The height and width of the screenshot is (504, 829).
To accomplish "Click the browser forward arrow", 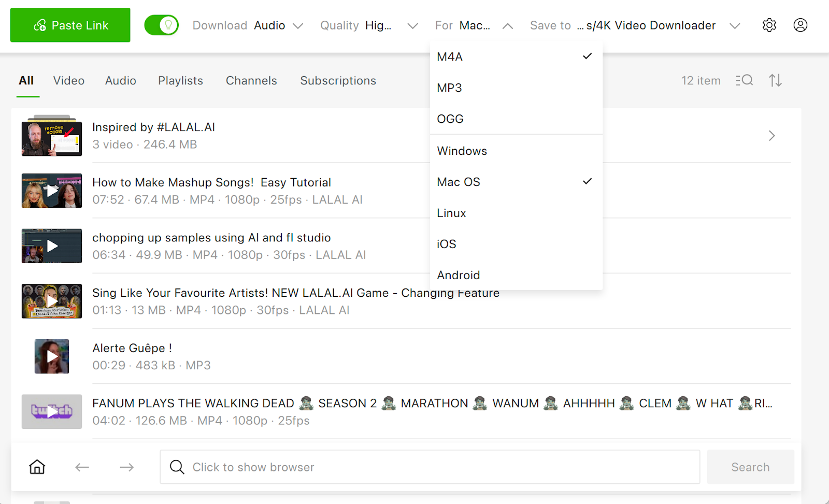I will (x=127, y=467).
